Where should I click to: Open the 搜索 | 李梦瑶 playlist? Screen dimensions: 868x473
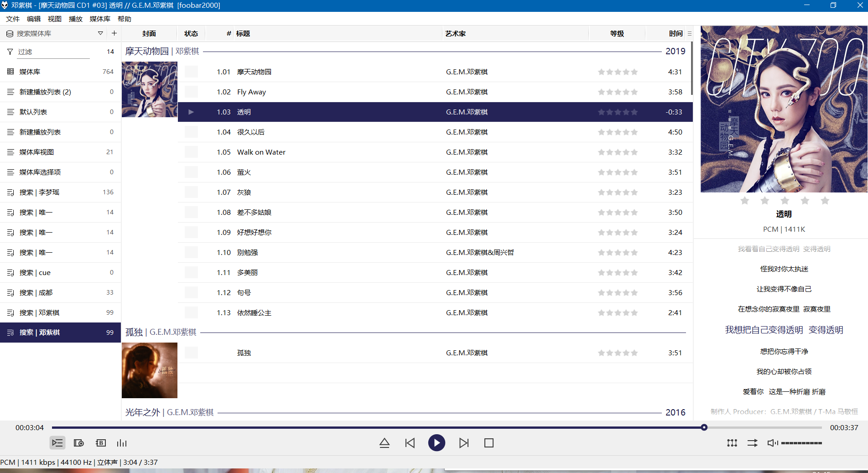tap(60, 192)
